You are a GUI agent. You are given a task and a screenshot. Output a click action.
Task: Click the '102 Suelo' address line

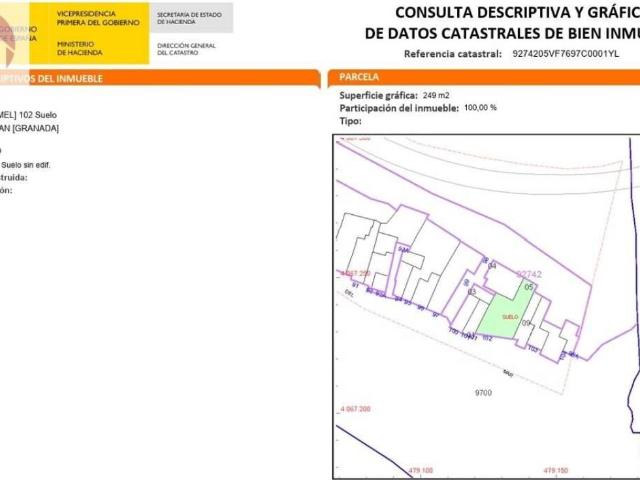coord(38,115)
